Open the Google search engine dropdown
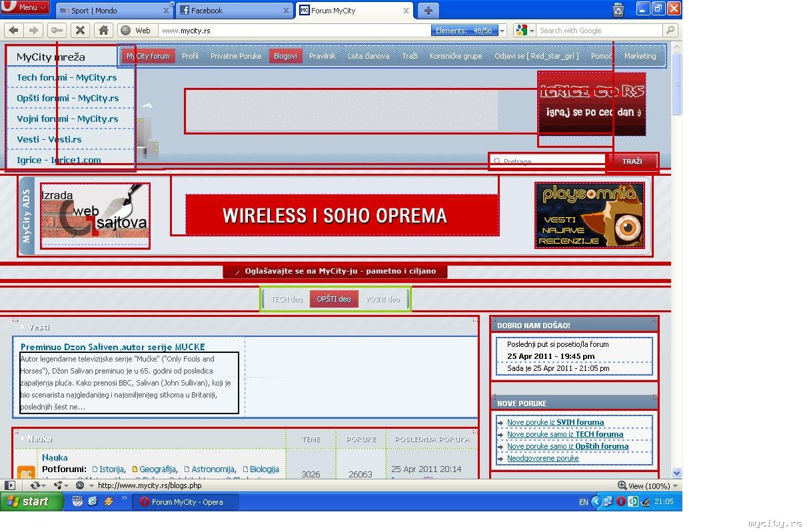 [x=525, y=31]
